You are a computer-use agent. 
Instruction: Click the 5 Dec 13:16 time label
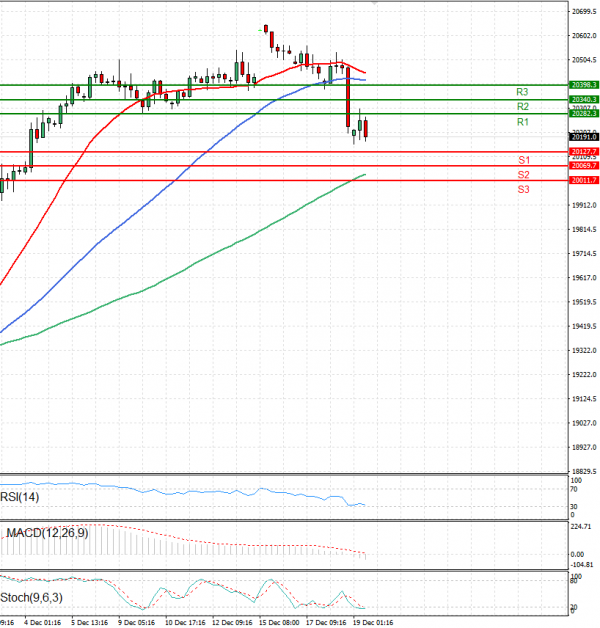90,622
